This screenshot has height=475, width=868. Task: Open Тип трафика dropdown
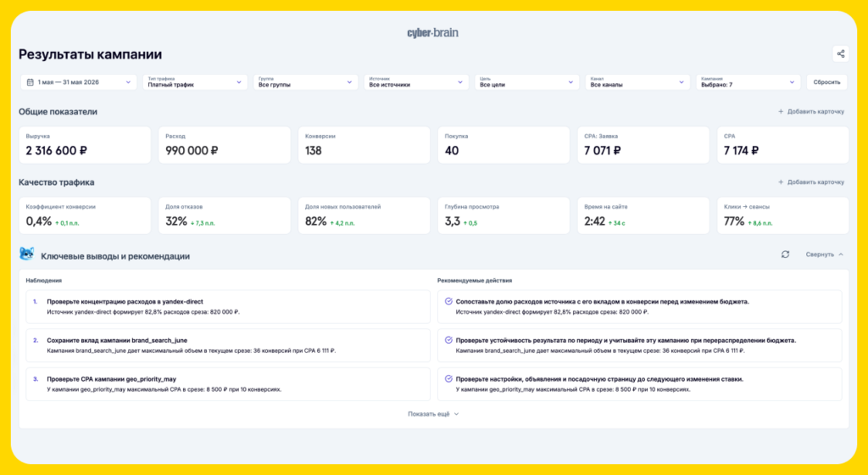tap(195, 82)
